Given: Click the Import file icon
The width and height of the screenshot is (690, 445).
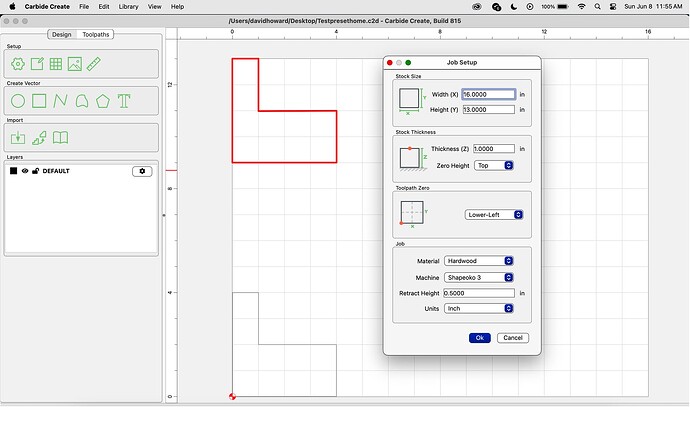Looking at the screenshot, I should coord(18,138).
